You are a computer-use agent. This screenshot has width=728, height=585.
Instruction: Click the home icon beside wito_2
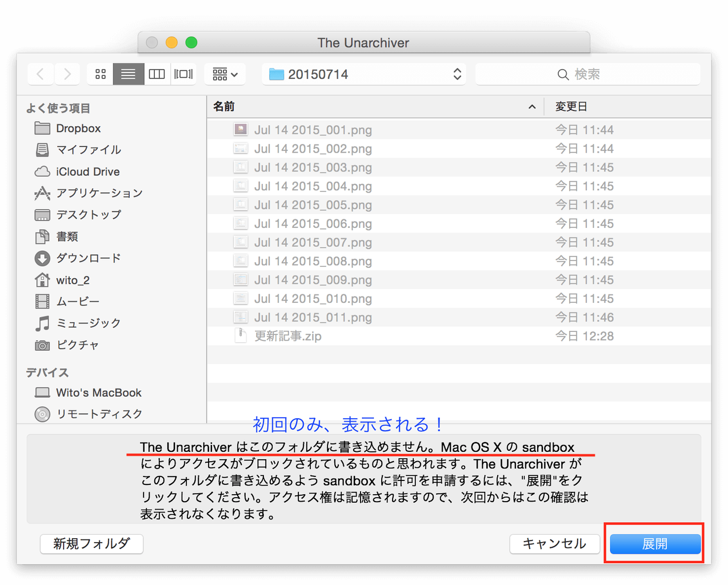point(42,280)
